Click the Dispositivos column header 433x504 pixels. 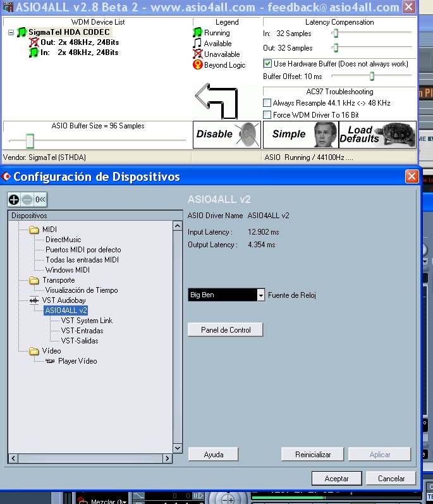click(x=95, y=216)
